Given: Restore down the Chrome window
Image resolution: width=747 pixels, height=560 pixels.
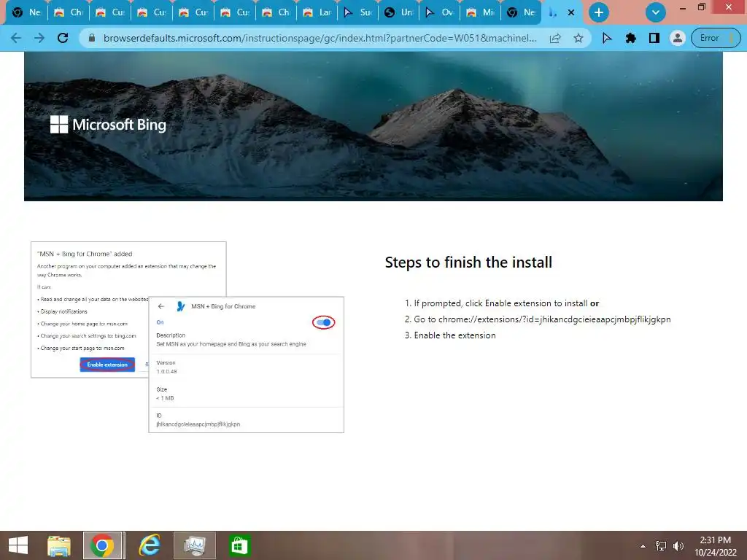Looking at the screenshot, I should click(x=702, y=7).
